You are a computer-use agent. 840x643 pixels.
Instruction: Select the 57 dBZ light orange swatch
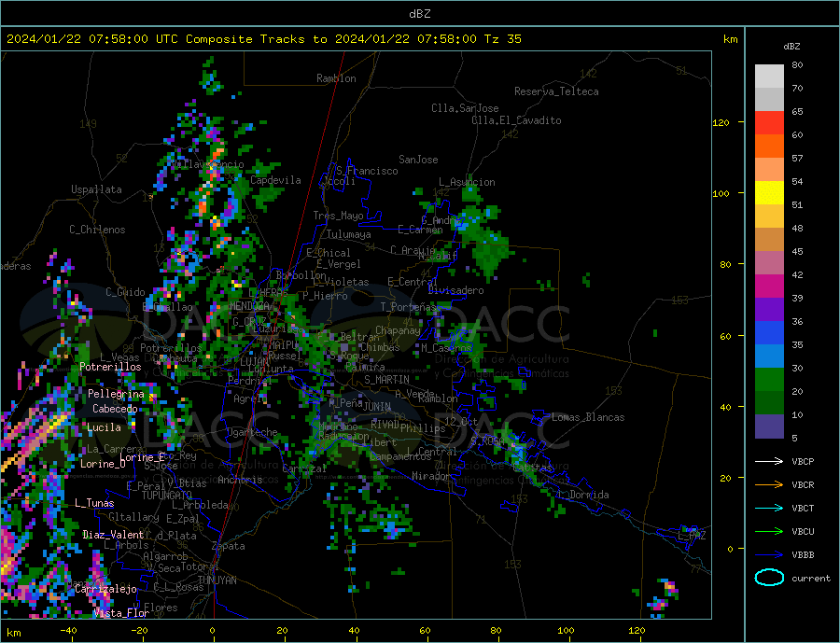pos(769,169)
